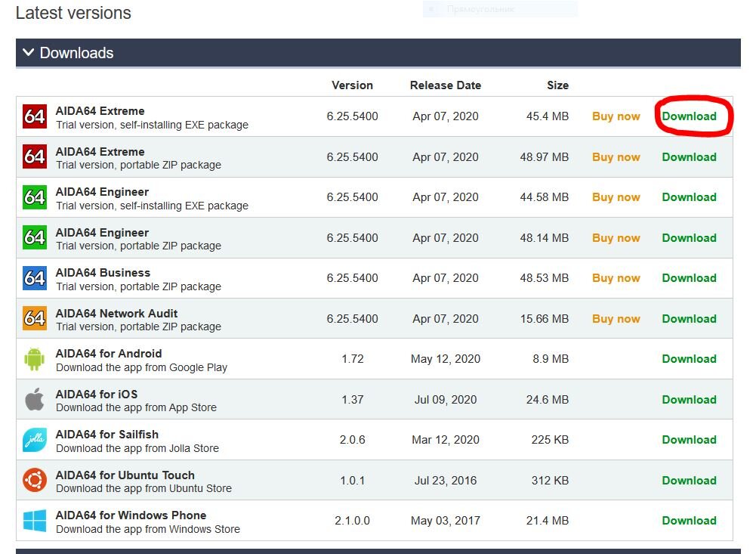Buy now AIDA64 Extreme ZIP package
Screen dimensions: 756x554
point(616,157)
